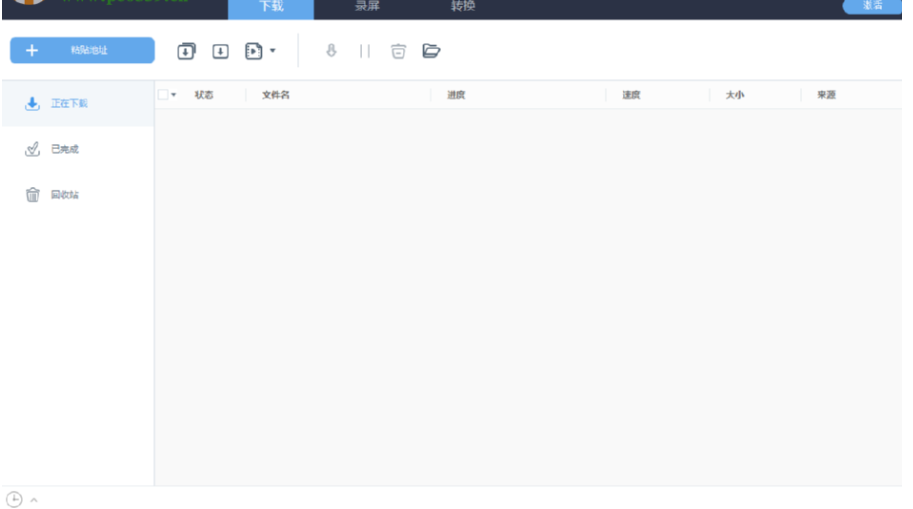Click the video download icon in toolbar

pos(253,51)
